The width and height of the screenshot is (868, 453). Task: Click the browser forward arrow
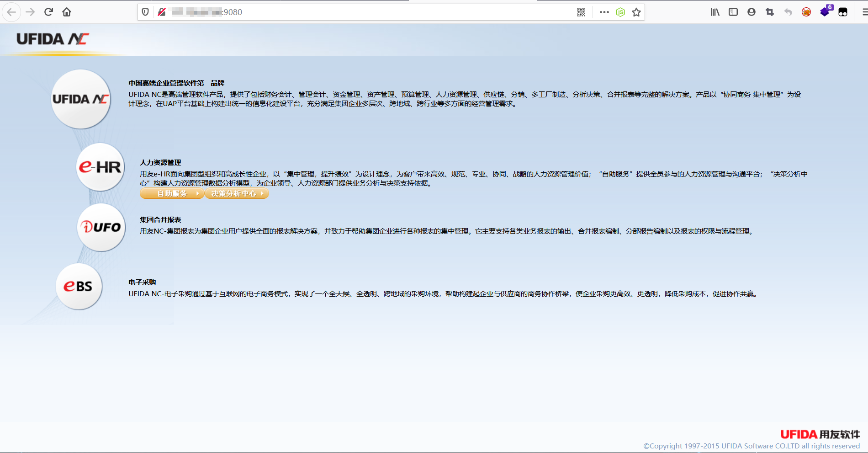coord(30,12)
